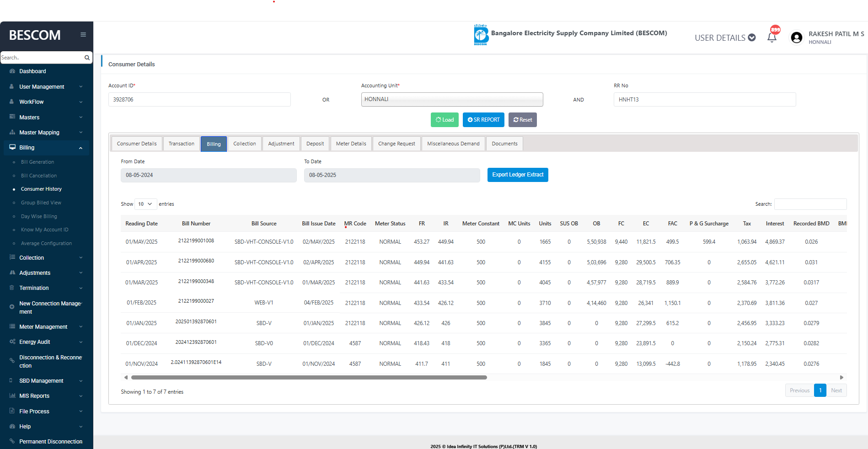
Task: Click the SR REPORT button
Action: click(483, 120)
